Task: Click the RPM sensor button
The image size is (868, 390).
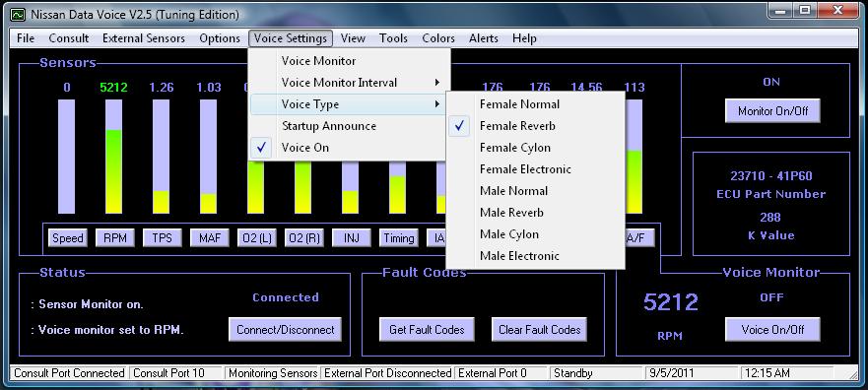Action: [114, 238]
